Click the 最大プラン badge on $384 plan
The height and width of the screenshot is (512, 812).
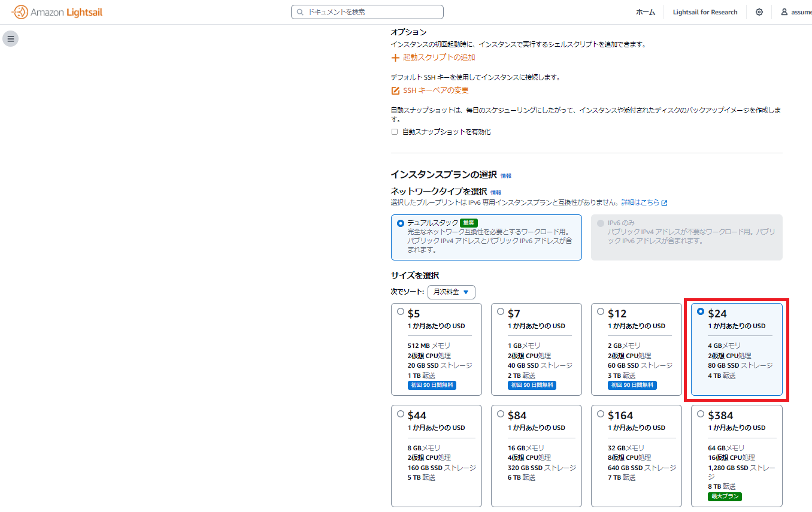[725, 496]
